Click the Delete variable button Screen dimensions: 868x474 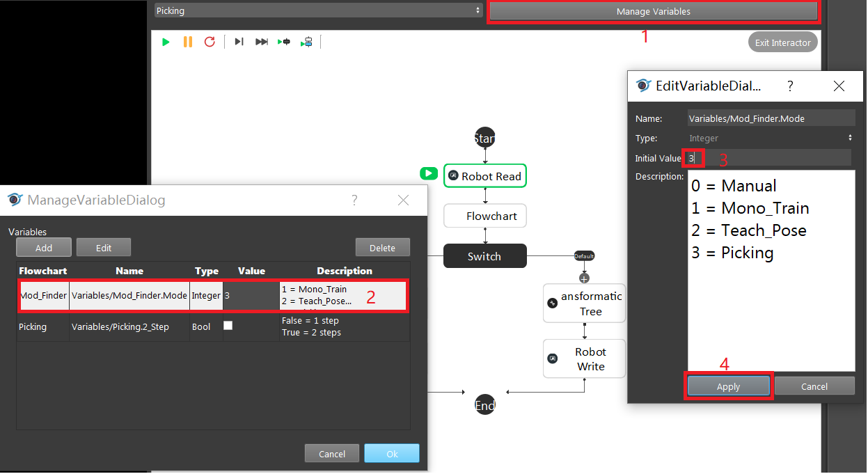pyautogui.click(x=382, y=247)
